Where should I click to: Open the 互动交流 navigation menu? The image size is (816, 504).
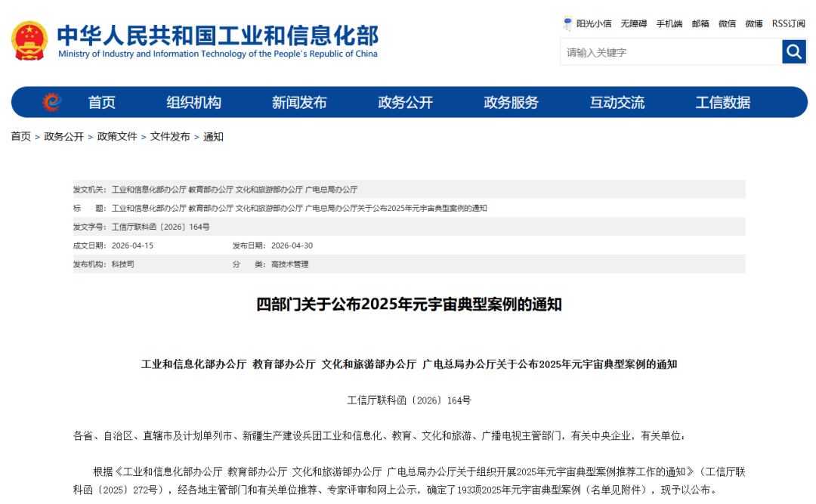click(617, 102)
